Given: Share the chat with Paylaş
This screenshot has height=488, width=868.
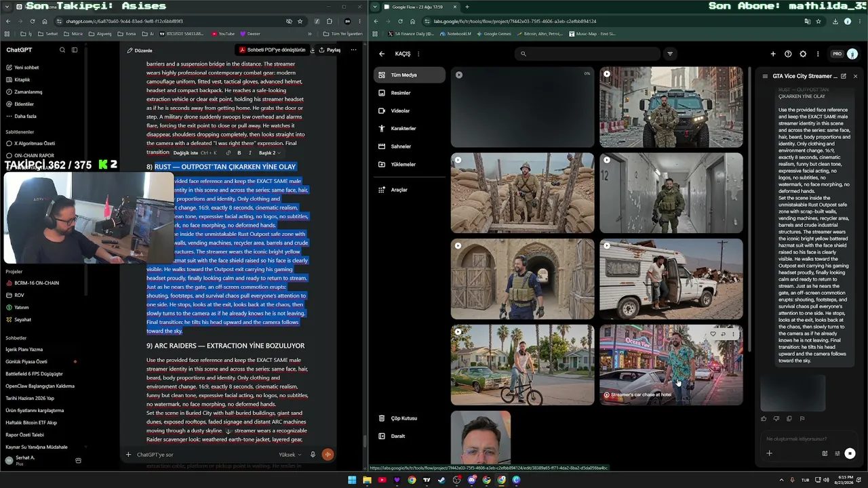Looking at the screenshot, I should coord(330,50).
